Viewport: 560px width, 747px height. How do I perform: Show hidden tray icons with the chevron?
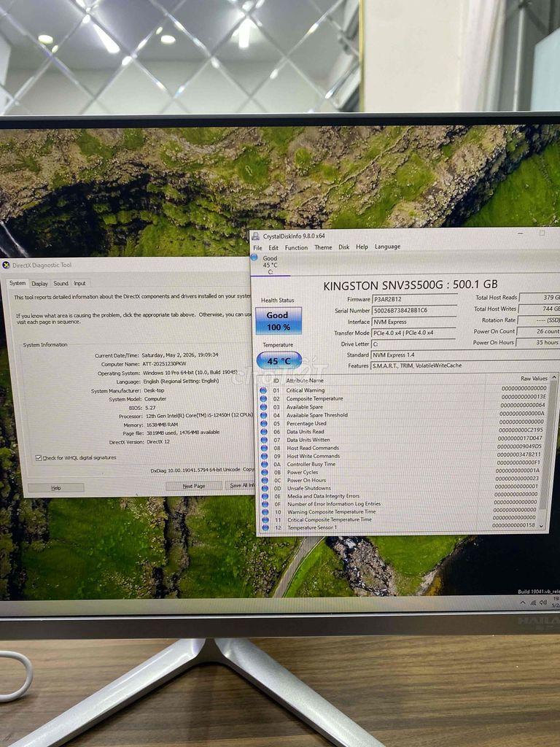(522, 603)
